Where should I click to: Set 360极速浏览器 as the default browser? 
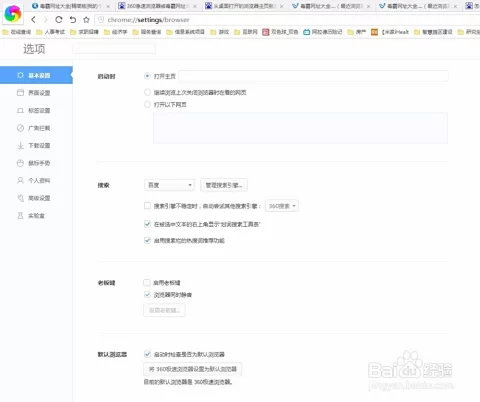coord(193,369)
